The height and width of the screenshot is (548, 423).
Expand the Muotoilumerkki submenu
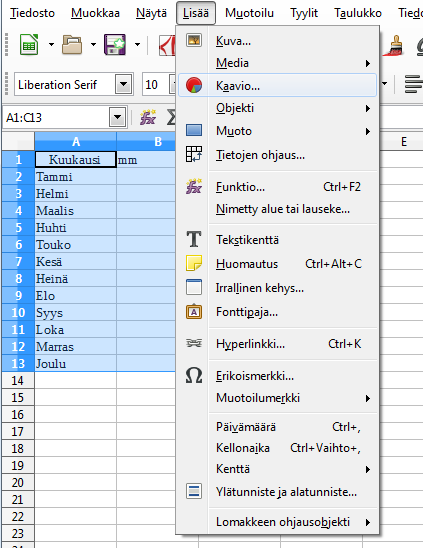(x=277, y=398)
